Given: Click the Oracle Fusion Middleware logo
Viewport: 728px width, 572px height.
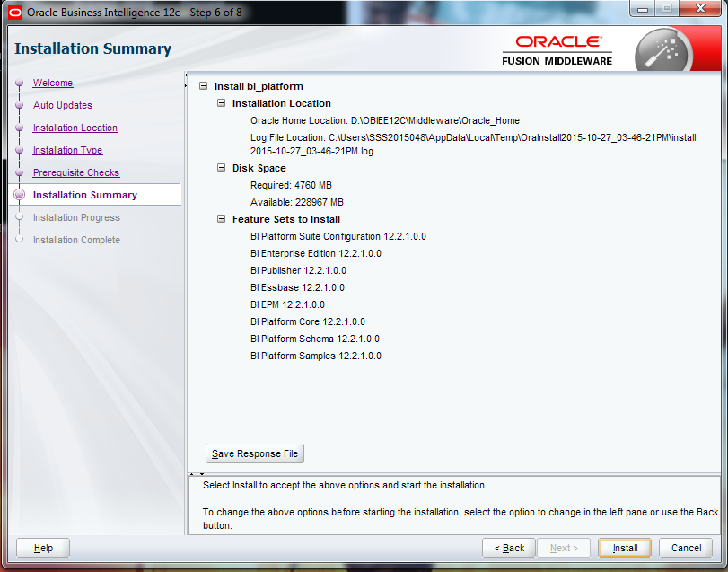Looking at the screenshot, I should click(557, 50).
